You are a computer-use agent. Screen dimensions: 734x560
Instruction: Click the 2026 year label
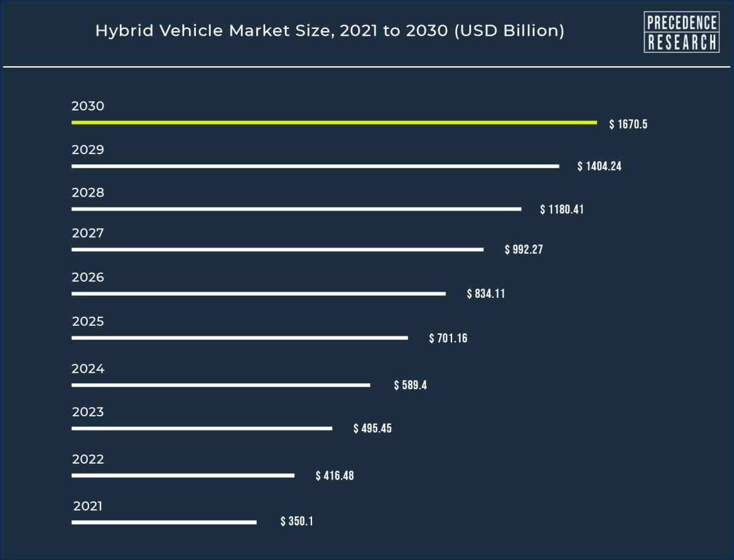point(88,278)
